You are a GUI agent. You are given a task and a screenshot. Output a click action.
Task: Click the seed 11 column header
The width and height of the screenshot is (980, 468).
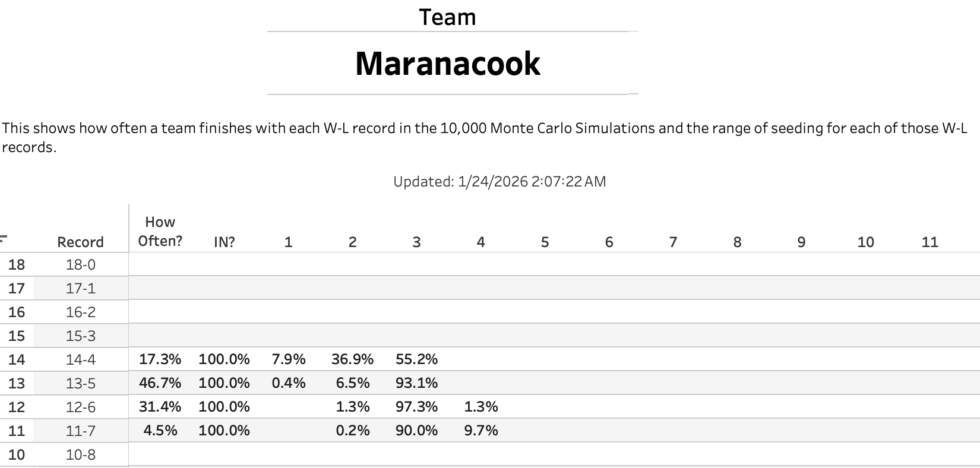930,242
